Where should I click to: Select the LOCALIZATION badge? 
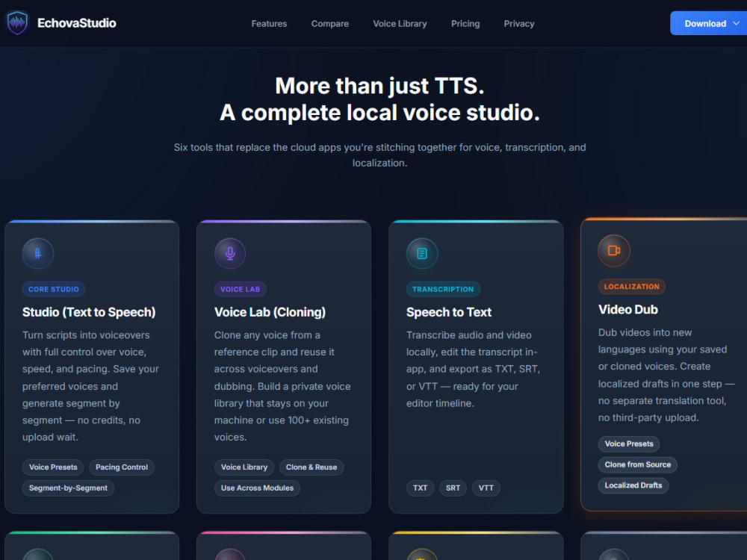pyautogui.click(x=632, y=287)
